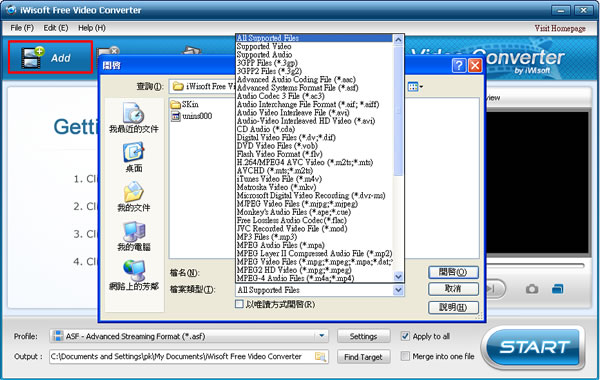
Task: Open My Documents shortcut in dialog sidebar
Action: (134, 197)
